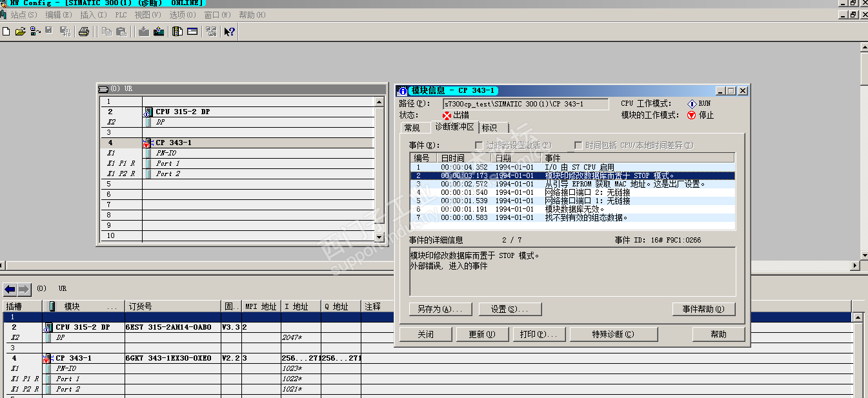The height and width of the screenshot is (398, 868).
Task: Click the RUN mode indicator icon
Action: [x=692, y=103]
